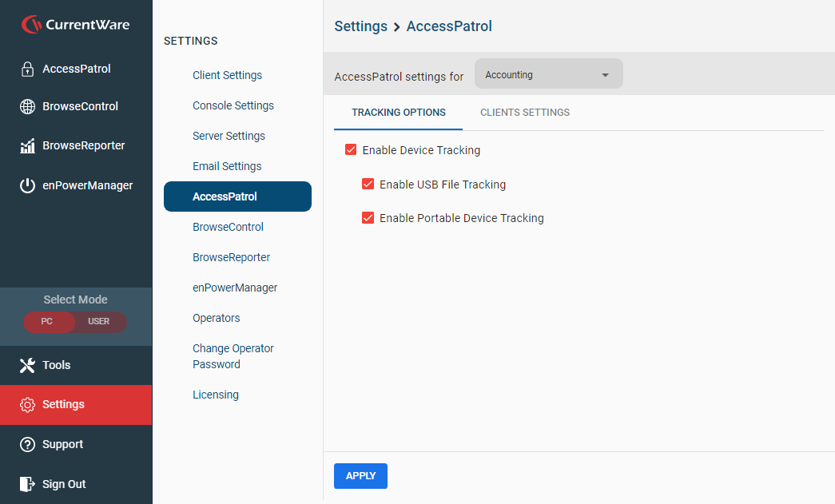The height and width of the screenshot is (504, 835).
Task: Open BrowseControl in the settings list
Action: (228, 228)
